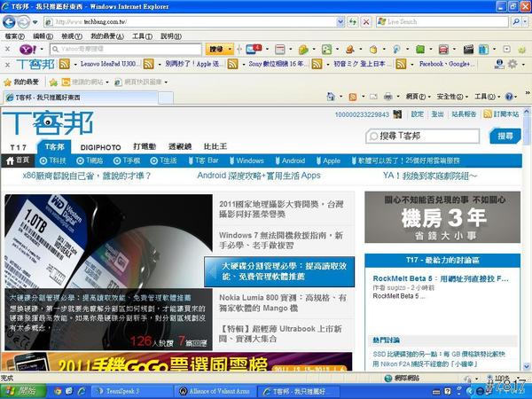
Task: Click the printer icon in command bar
Action: coord(387,96)
